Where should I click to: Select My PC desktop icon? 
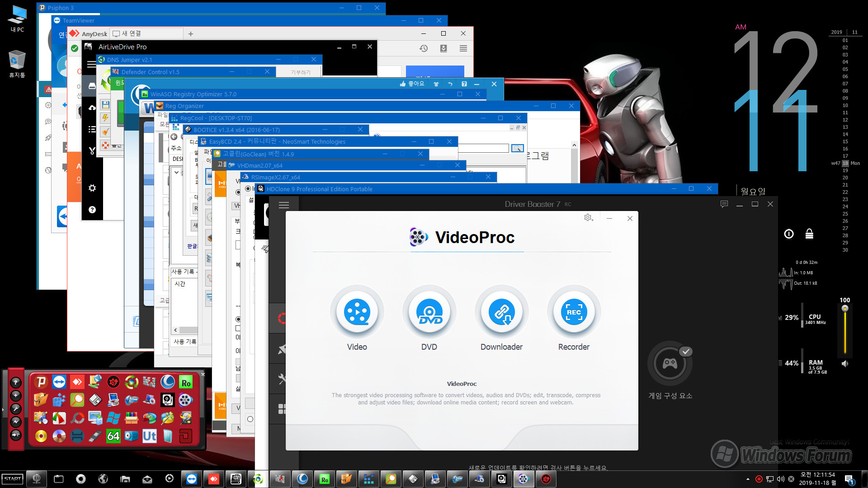coord(17,19)
